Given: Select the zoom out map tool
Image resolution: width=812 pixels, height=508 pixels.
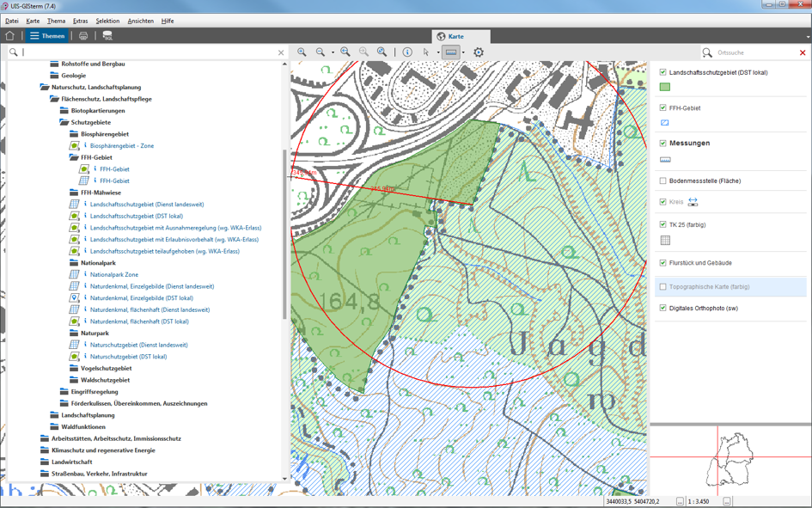Looking at the screenshot, I should [x=321, y=52].
